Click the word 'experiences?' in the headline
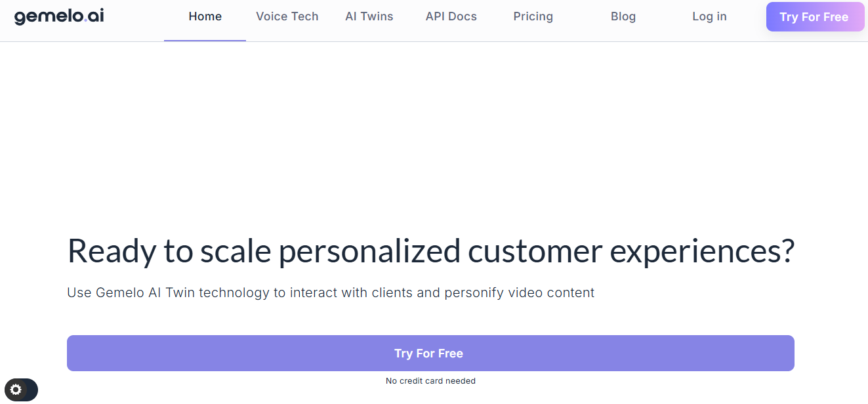Image resolution: width=868 pixels, height=404 pixels. tap(702, 251)
